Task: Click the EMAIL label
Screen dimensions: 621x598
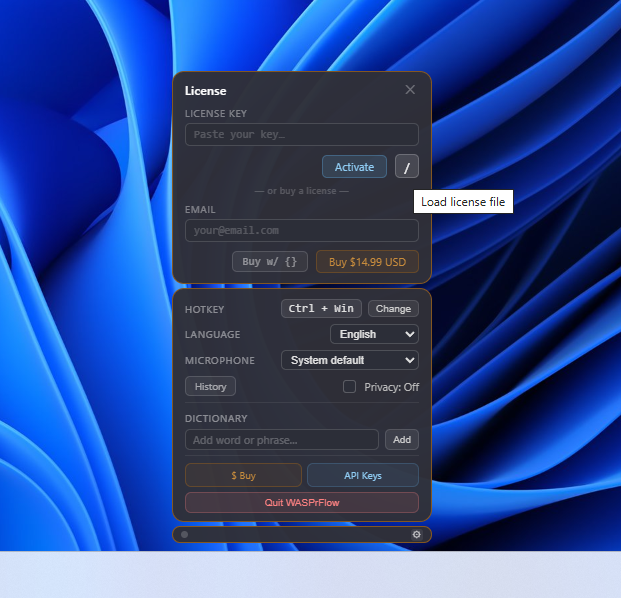Action: tap(200, 209)
